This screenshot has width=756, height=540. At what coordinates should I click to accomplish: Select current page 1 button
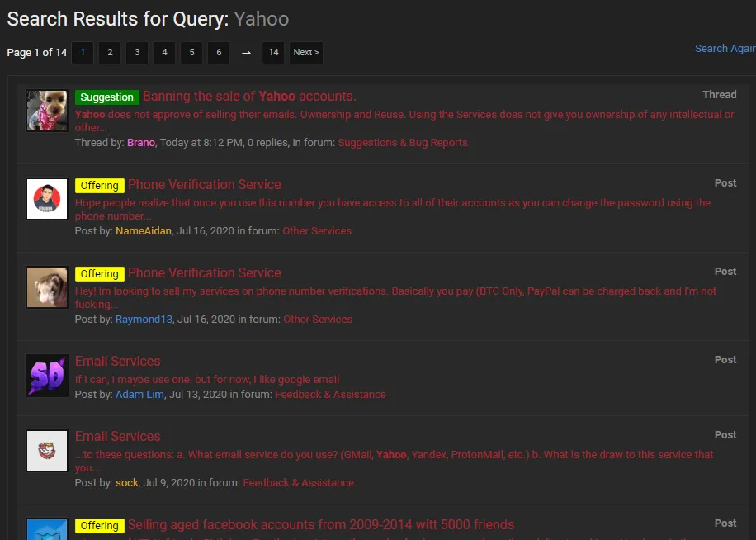[83, 53]
